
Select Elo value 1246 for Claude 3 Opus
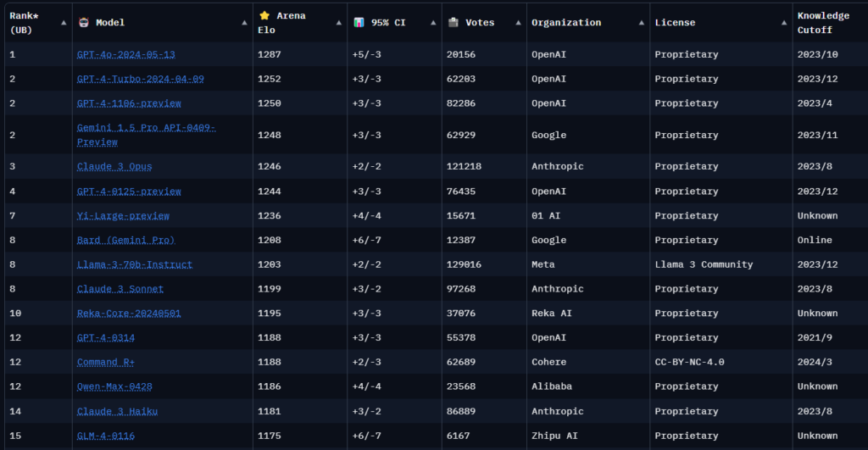tap(269, 166)
